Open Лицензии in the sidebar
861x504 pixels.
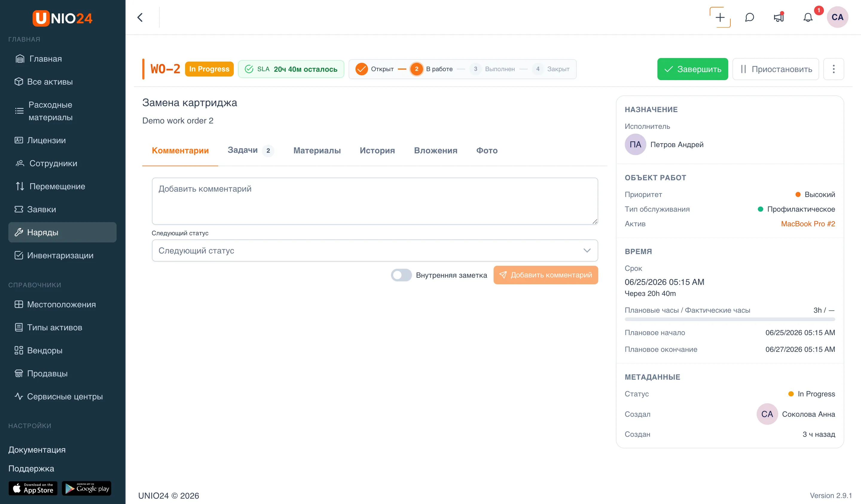point(62,140)
